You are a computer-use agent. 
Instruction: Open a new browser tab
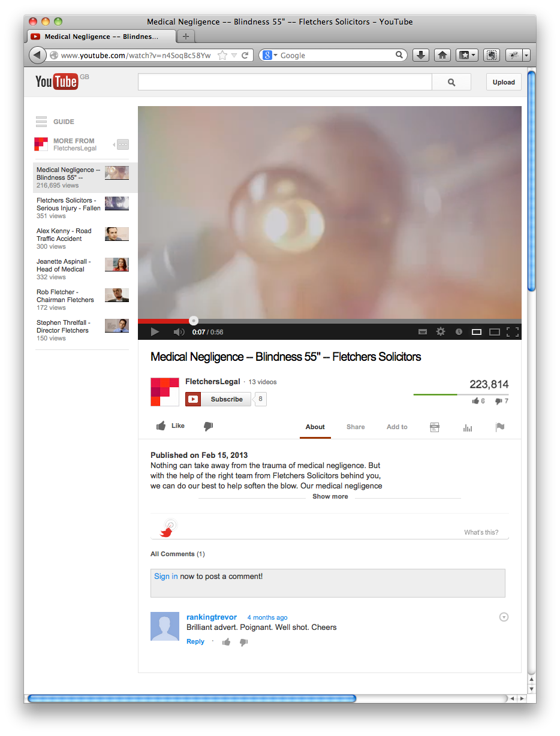click(x=186, y=37)
